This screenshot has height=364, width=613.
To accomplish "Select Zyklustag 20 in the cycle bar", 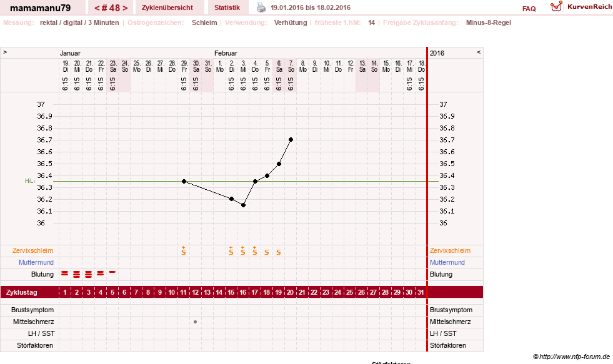I will tap(290, 292).
